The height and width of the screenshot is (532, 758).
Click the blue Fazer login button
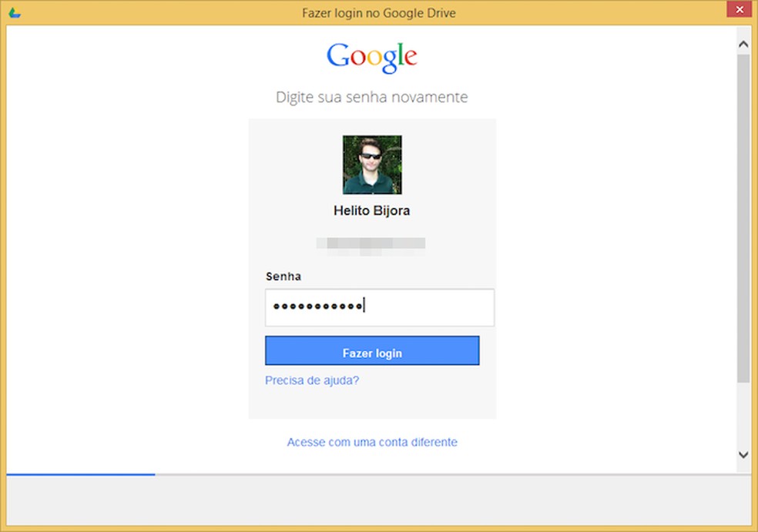tap(372, 351)
